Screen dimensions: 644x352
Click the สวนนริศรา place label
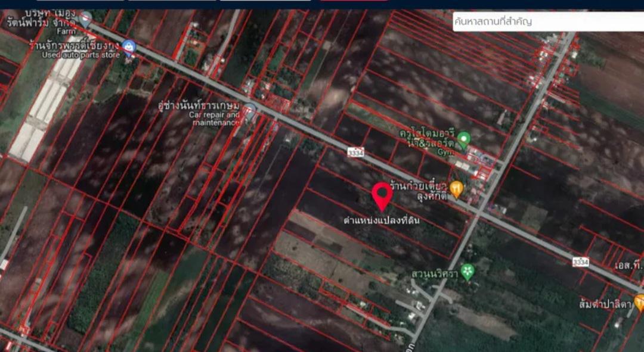435,274
